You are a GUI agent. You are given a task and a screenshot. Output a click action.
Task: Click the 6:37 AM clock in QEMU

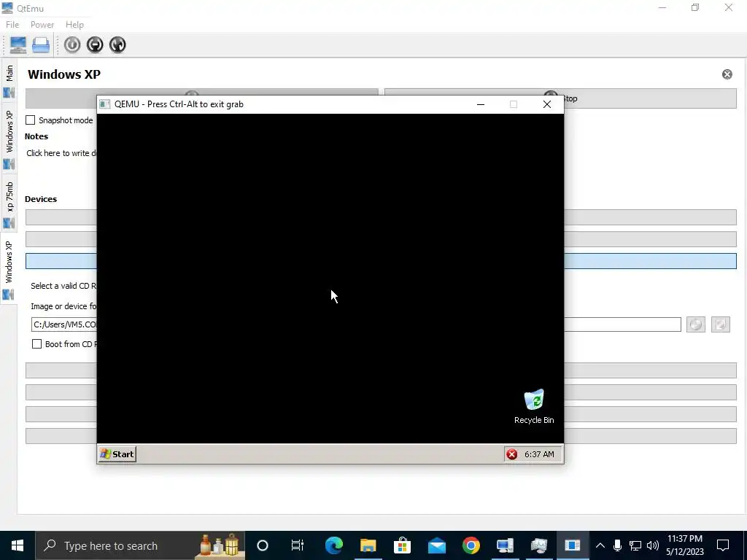pos(539,454)
